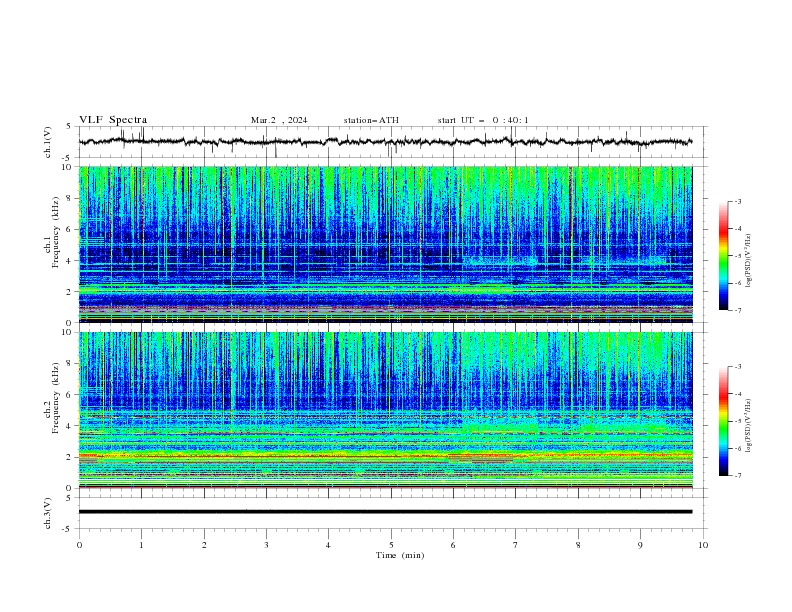Click the "3" tick on the time axis
Viewport: 792px width, 612px height.
click(266, 545)
